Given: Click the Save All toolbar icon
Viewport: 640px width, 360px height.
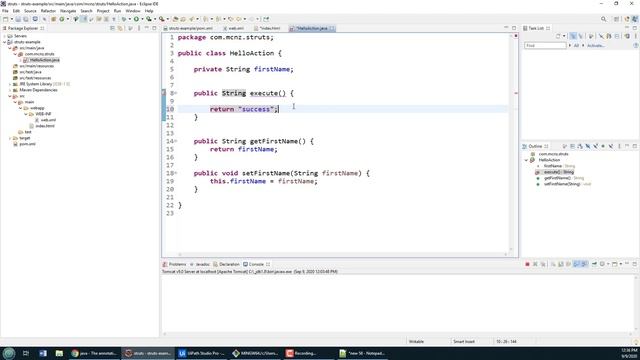Looking at the screenshot, I should pos(26,19).
